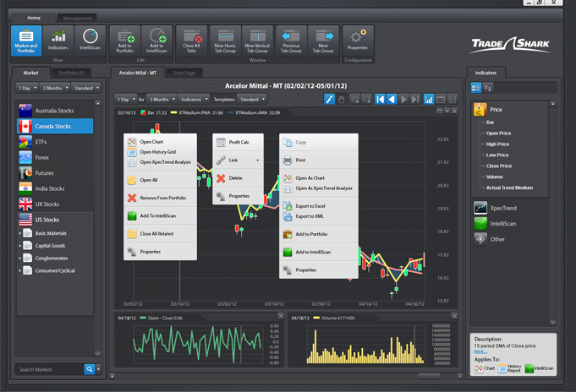The width and height of the screenshot is (576, 392).
Task: Choose Profit Calc from context menu
Action: [x=238, y=142]
